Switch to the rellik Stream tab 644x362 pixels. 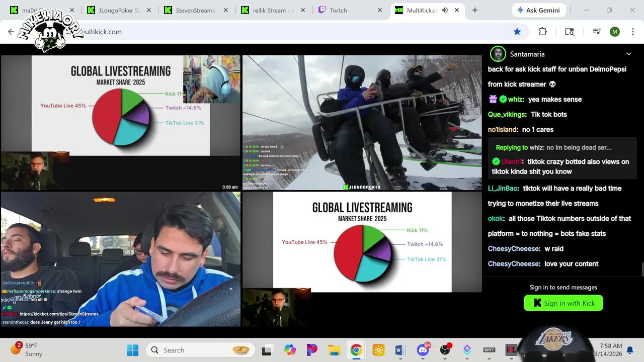[273, 10]
